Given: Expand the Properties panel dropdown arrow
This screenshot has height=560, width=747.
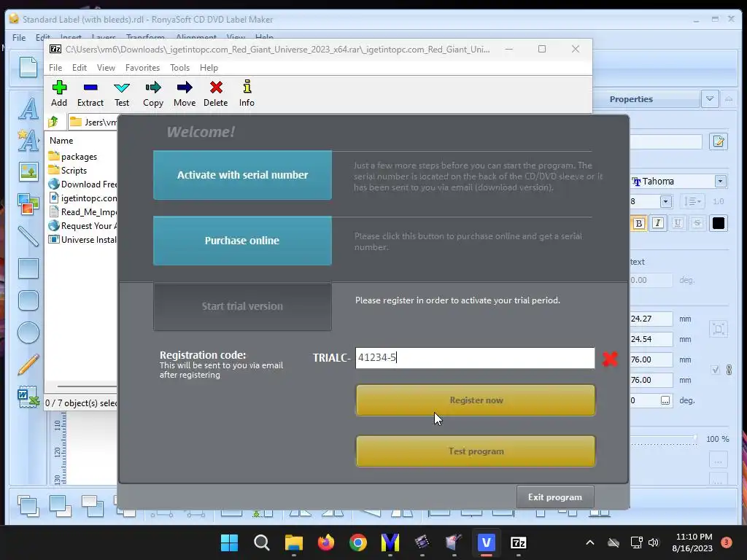Looking at the screenshot, I should tap(710, 99).
